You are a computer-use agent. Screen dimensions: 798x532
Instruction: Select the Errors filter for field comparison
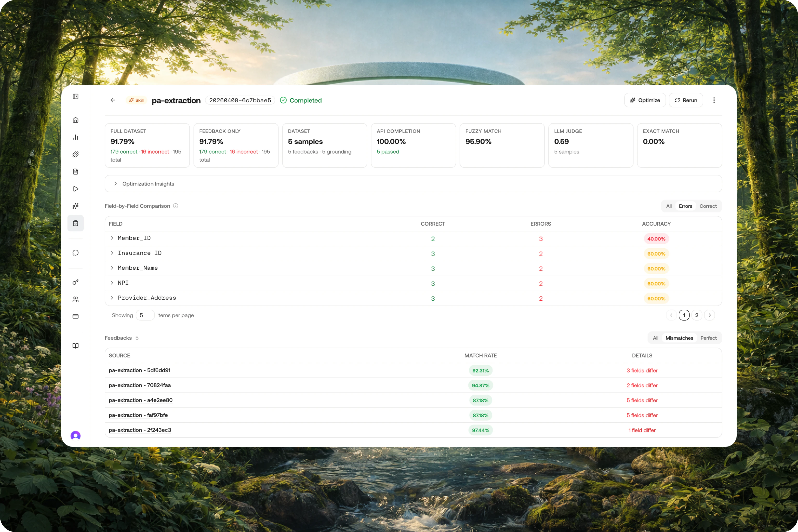tap(685, 206)
